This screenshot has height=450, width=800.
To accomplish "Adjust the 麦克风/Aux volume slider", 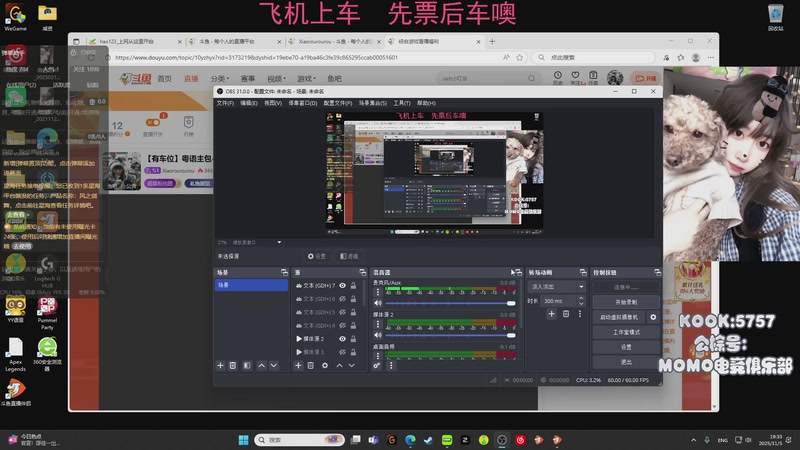I will [x=450, y=303].
